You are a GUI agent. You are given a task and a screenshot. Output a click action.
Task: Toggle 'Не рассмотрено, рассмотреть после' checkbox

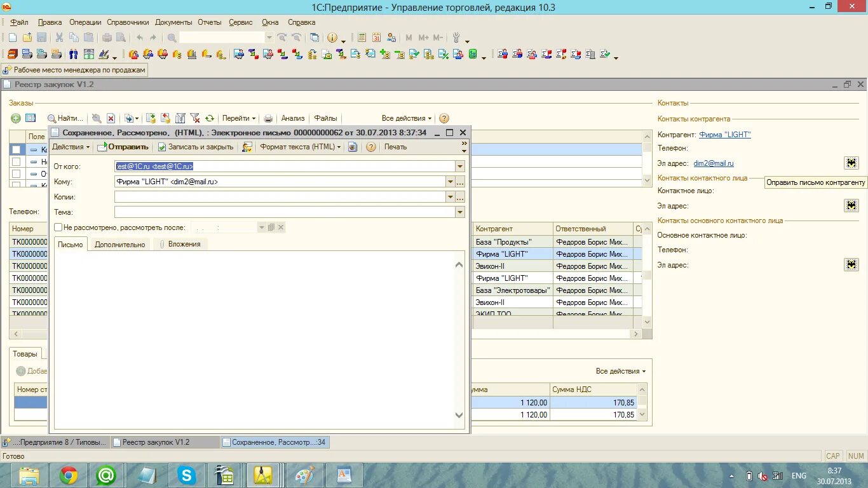(x=58, y=227)
